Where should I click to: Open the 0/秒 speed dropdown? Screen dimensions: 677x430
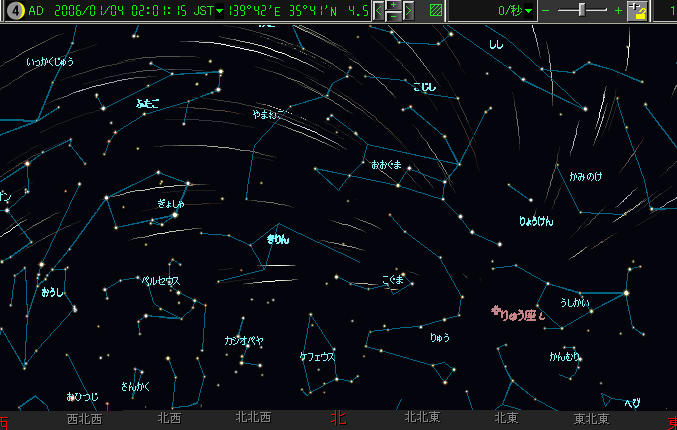(515, 11)
